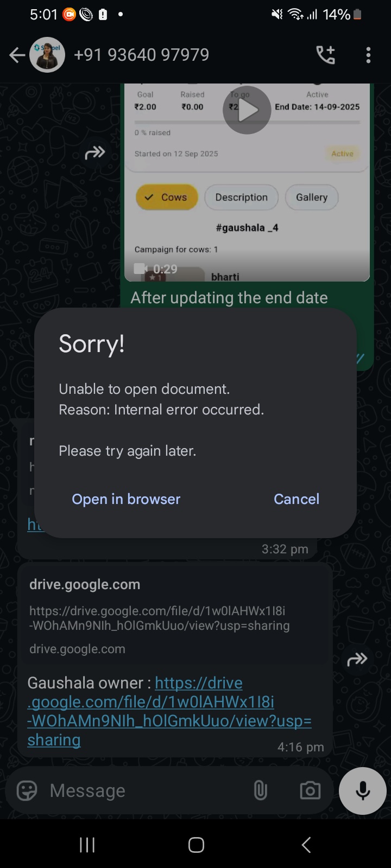
Task: Attach a file with the paperclip icon
Action: 261,790
